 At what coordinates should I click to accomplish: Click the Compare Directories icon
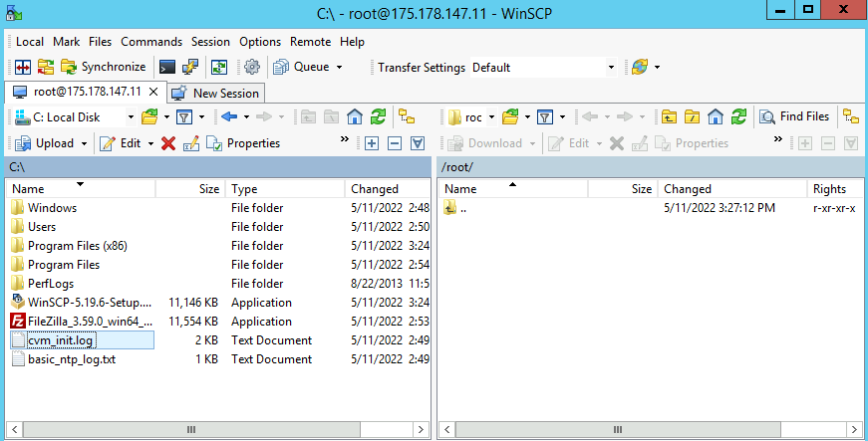click(x=23, y=68)
